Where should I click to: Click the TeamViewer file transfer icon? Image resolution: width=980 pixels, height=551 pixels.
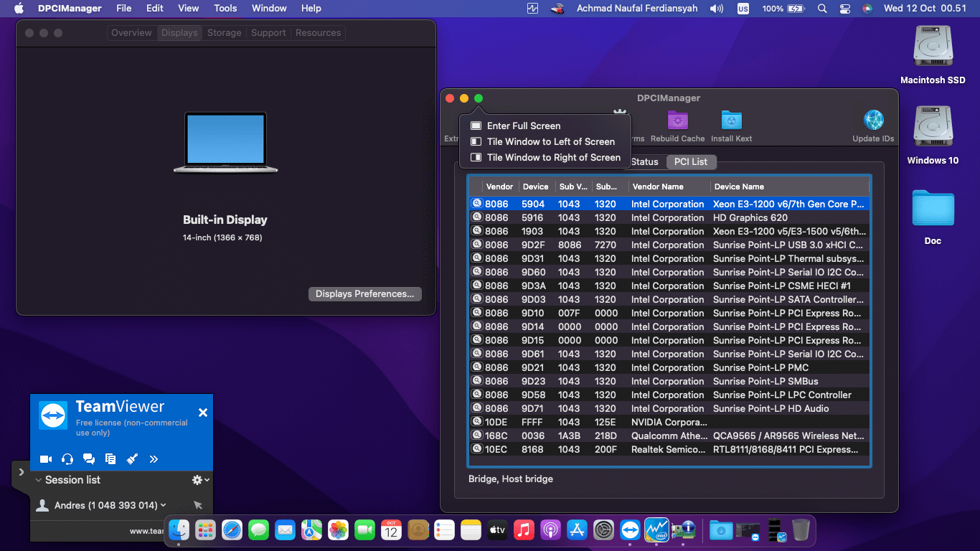(x=110, y=459)
